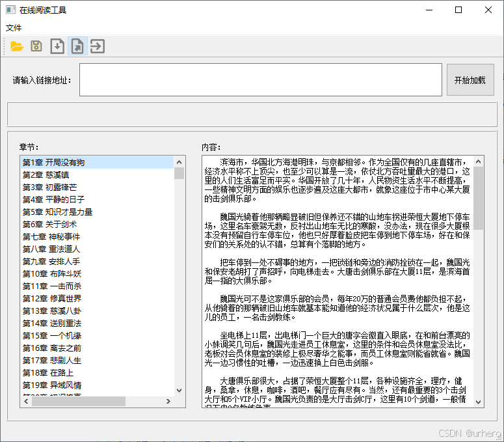This screenshot has height=442, width=504.
Task: Select chapter 第10章 布阵斗妖
Action: 97,274
